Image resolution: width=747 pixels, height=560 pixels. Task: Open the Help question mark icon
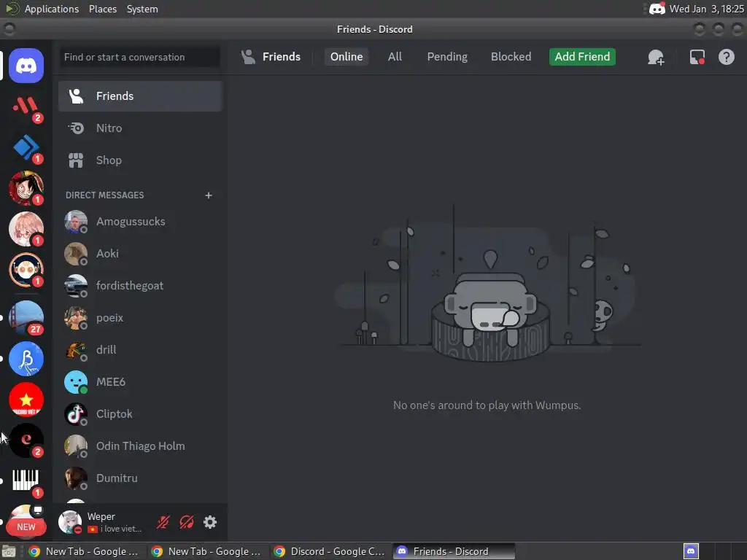tap(726, 57)
